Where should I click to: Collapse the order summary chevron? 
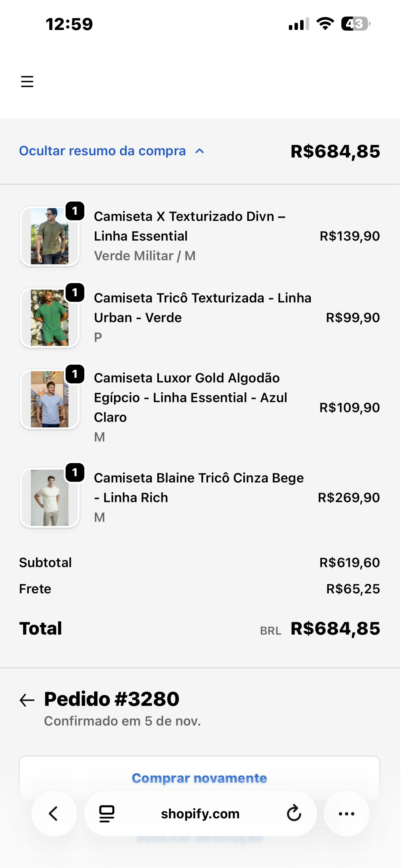tap(200, 151)
